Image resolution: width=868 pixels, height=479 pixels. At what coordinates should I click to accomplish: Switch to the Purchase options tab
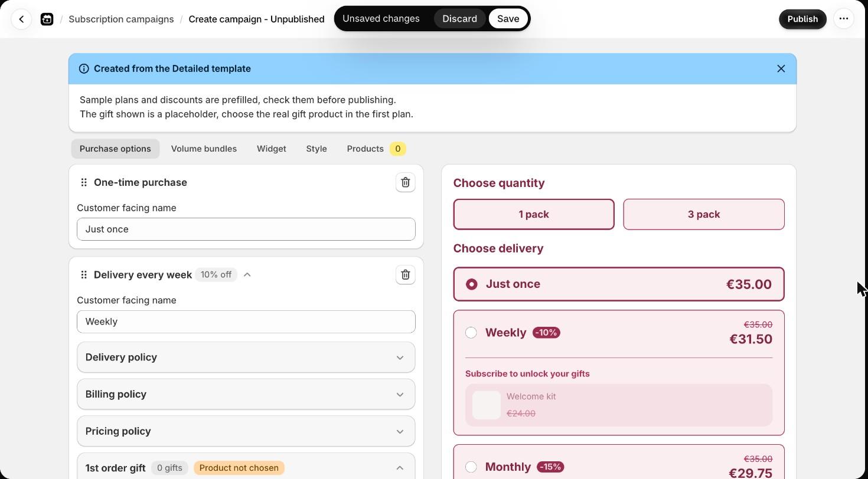point(115,149)
